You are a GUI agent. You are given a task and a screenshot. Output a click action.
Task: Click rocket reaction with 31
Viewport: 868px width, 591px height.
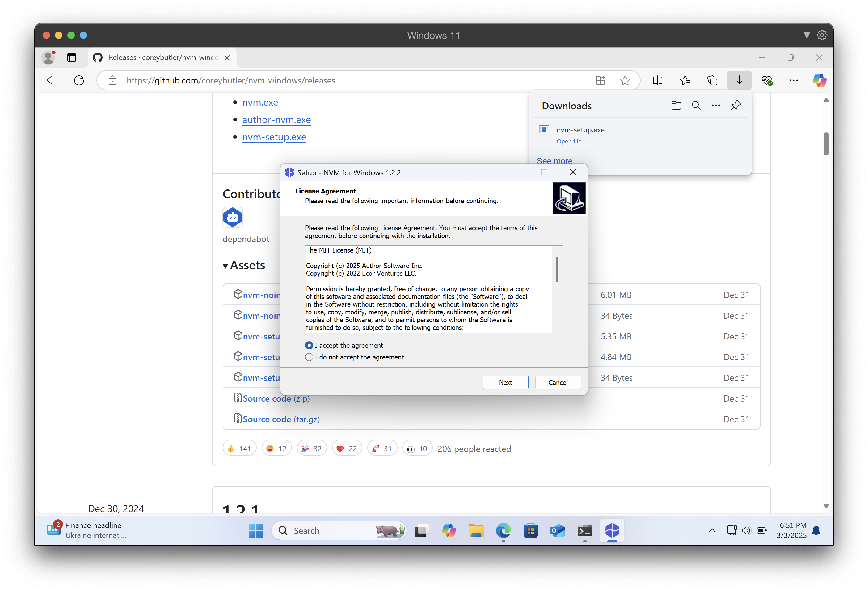[382, 448]
